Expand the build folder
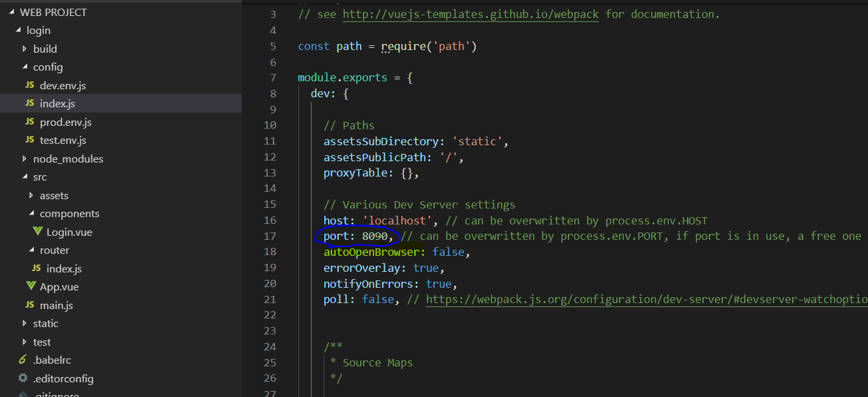 (x=25, y=49)
